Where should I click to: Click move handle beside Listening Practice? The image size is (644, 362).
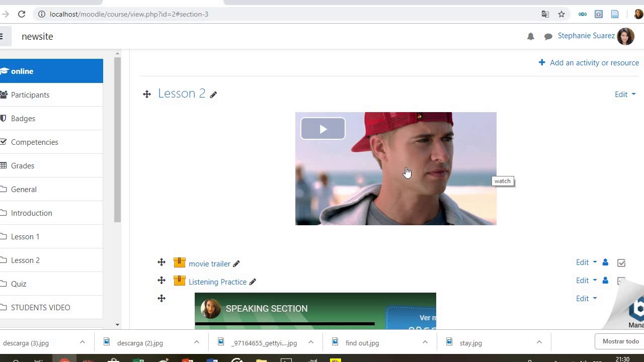coord(162,281)
